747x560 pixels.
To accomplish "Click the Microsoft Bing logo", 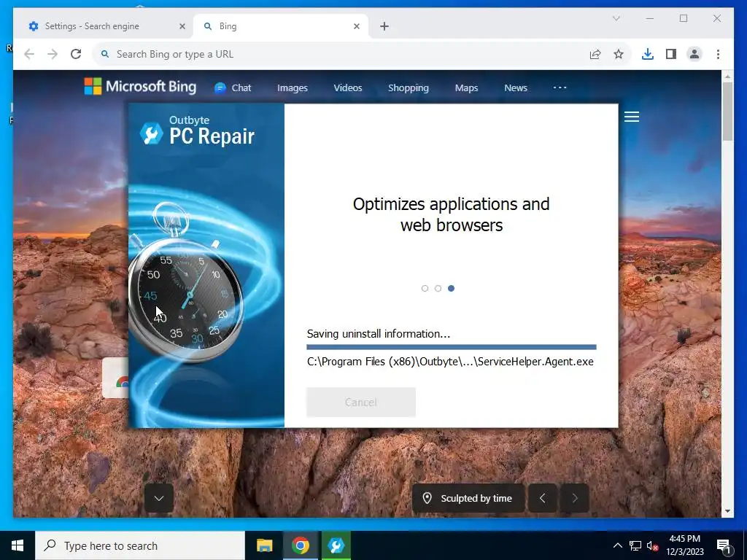I will 140,87.
